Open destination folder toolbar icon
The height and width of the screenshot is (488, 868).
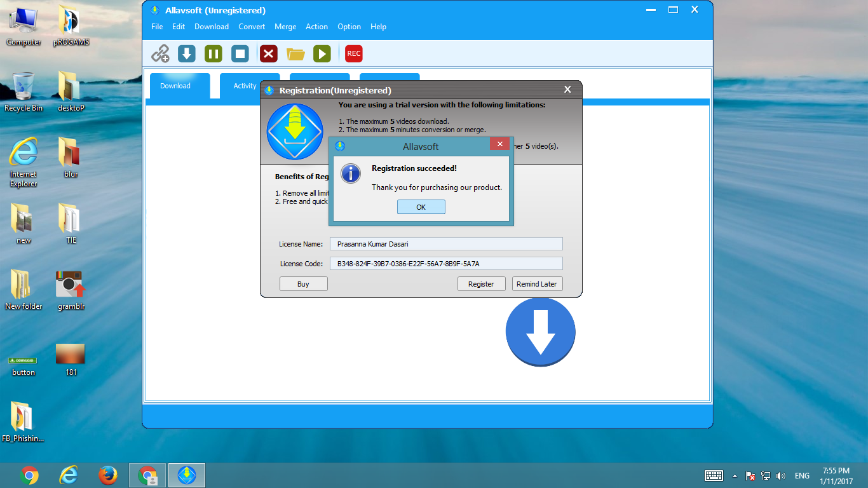click(295, 54)
